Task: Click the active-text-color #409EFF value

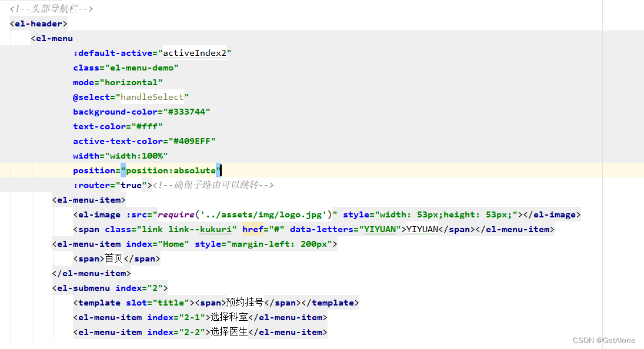Action: (192, 142)
